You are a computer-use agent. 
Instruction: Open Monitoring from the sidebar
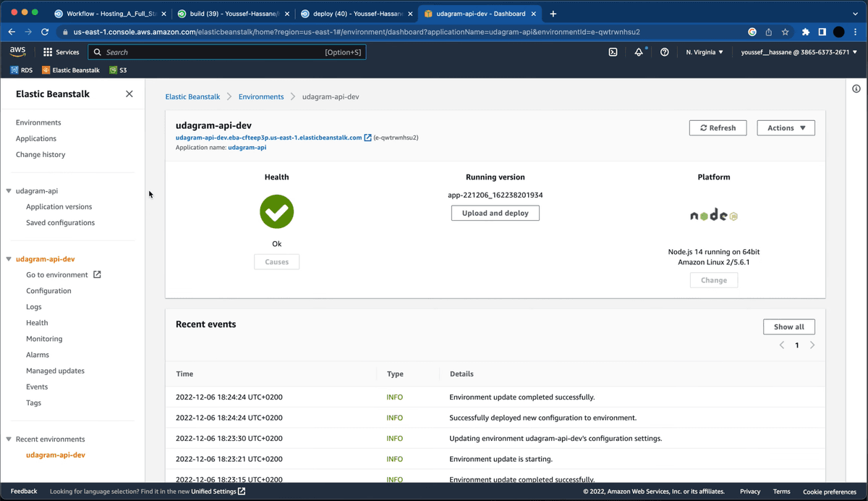pos(44,338)
